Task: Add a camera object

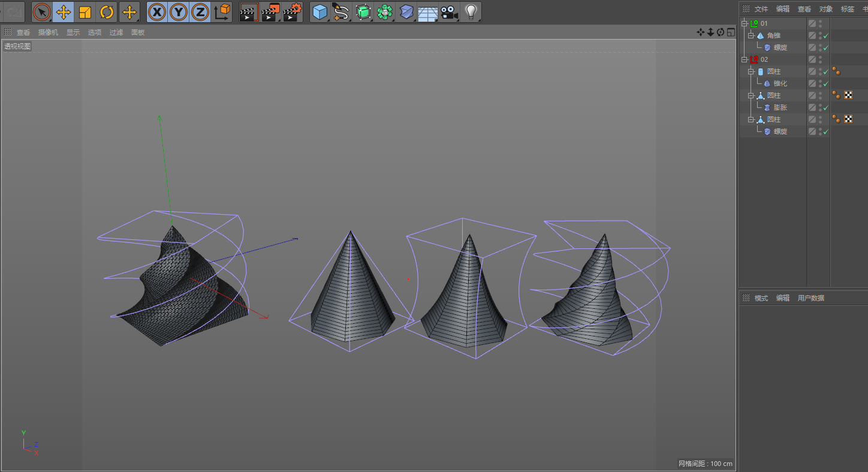Action: pyautogui.click(x=449, y=12)
